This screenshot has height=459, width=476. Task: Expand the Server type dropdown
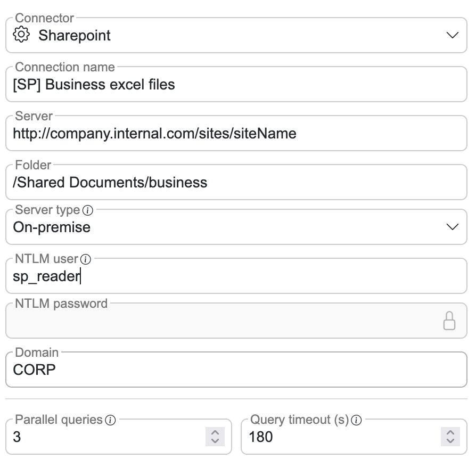pyautogui.click(x=452, y=227)
